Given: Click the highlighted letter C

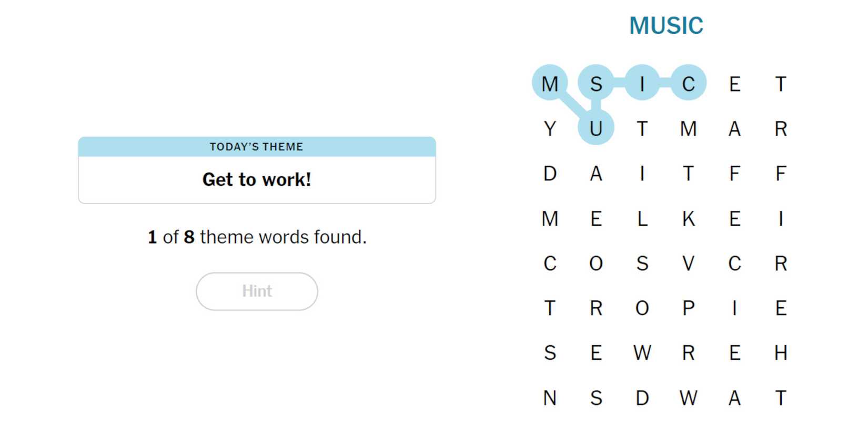Looking at the screenshot, I should (688, 83).
